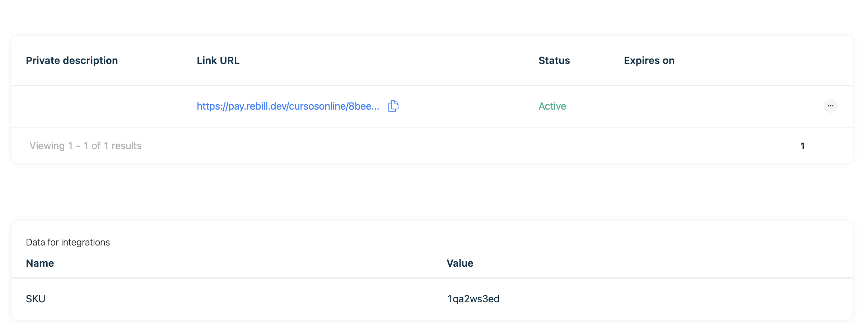Click the Data for integrations section title

(x=68, y=242)
